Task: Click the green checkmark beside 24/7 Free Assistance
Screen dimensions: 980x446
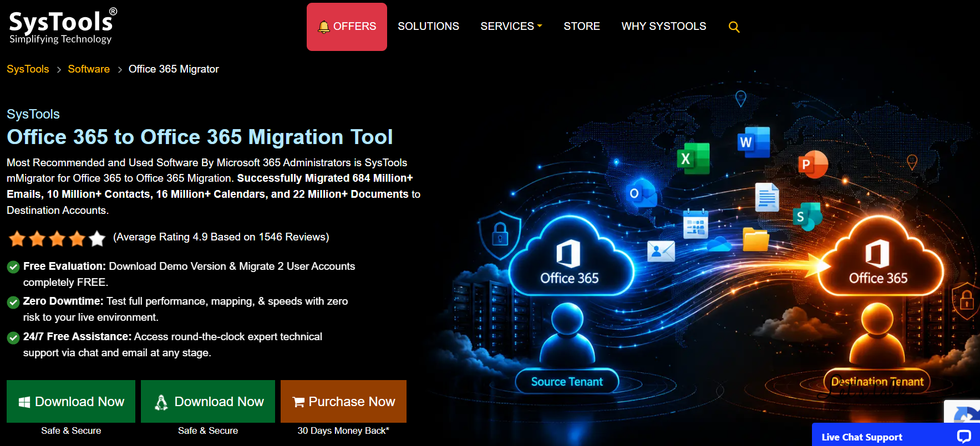Action: [x=13, y=337]
